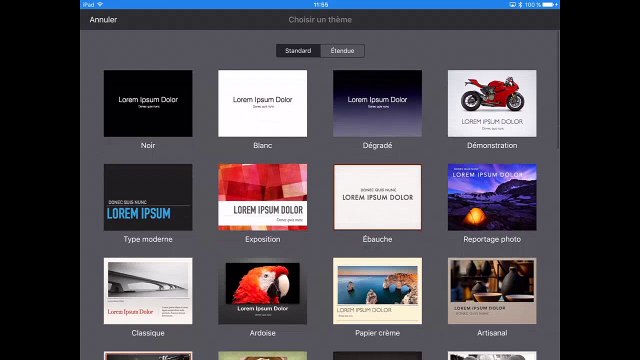Click the Classique label text
Viewport: 640px width, 360px height.
148,333
